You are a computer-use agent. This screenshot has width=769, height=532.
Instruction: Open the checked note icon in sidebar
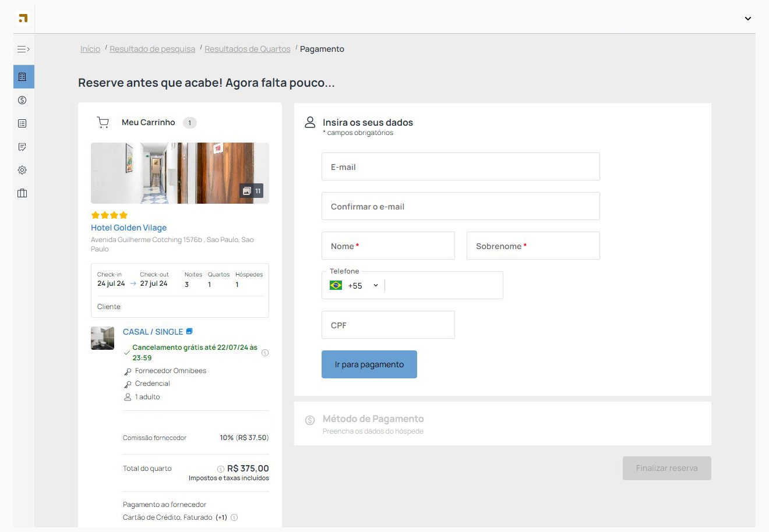pos(22,147)
